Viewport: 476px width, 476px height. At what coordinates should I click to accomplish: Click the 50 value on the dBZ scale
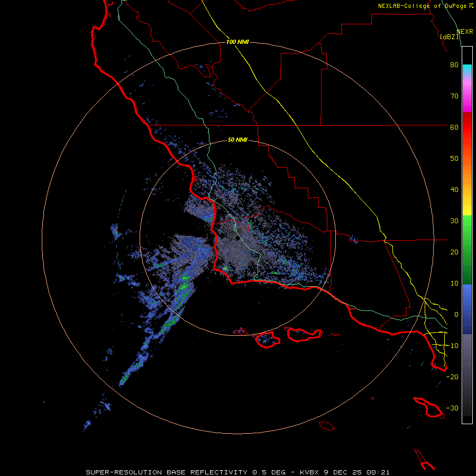point(454,159)
